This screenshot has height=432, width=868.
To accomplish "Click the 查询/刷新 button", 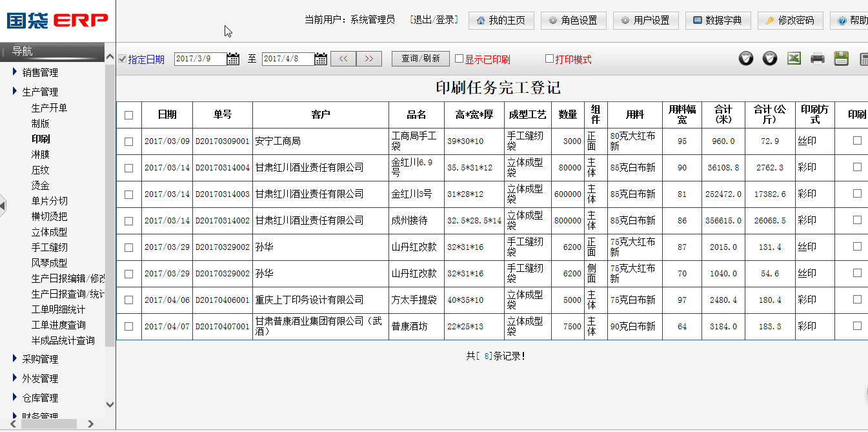I will (420, 59).
